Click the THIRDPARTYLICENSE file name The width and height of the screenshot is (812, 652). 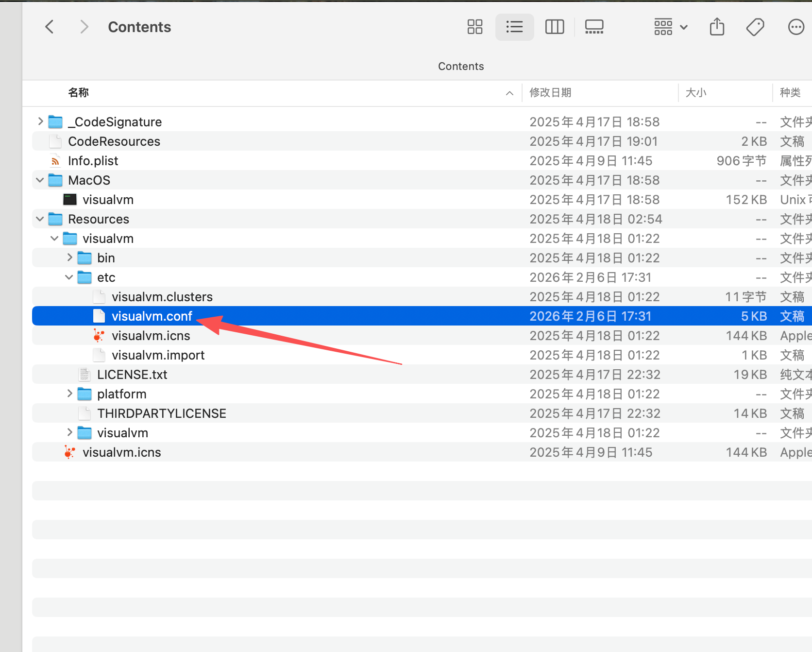click(x=162, y=413)
